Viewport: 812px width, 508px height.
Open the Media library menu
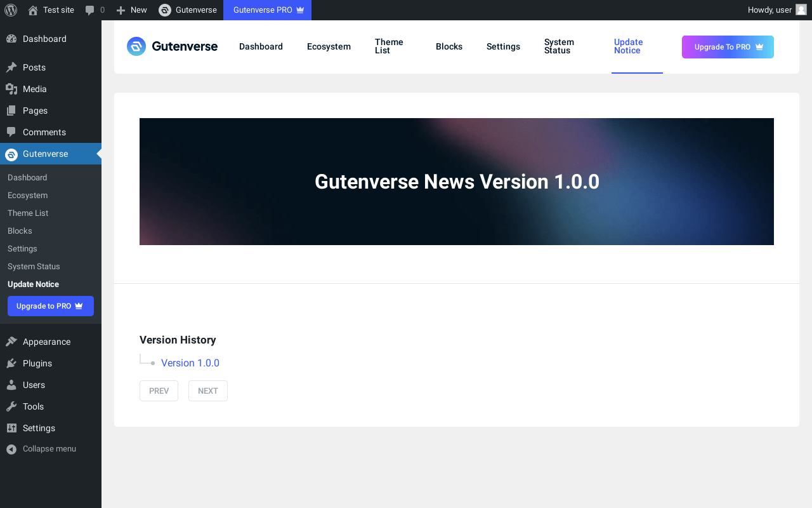[x=51, y=89]
